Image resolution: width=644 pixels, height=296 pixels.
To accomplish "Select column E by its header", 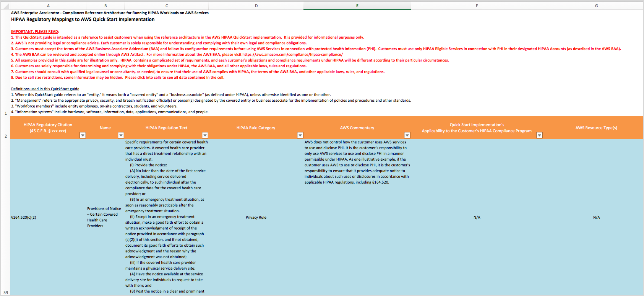I will tap(357, 6).
